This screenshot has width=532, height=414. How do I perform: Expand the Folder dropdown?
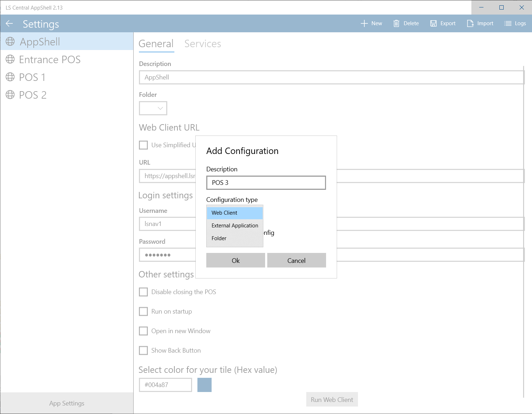click(153, 108)
